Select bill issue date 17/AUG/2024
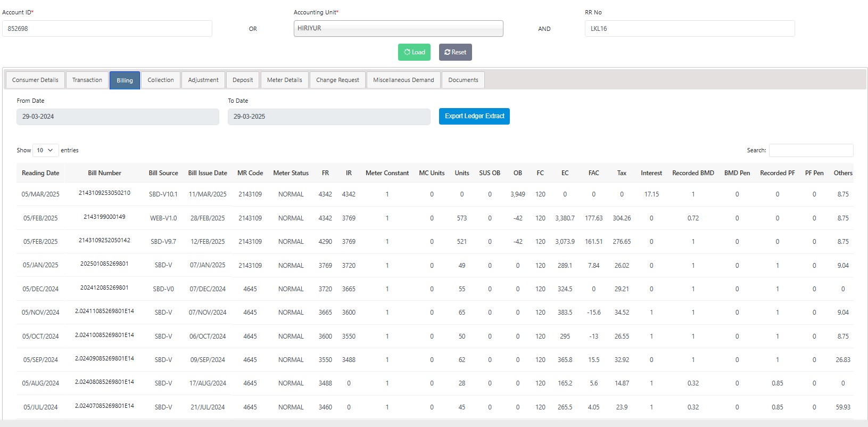 coord(208,383)
